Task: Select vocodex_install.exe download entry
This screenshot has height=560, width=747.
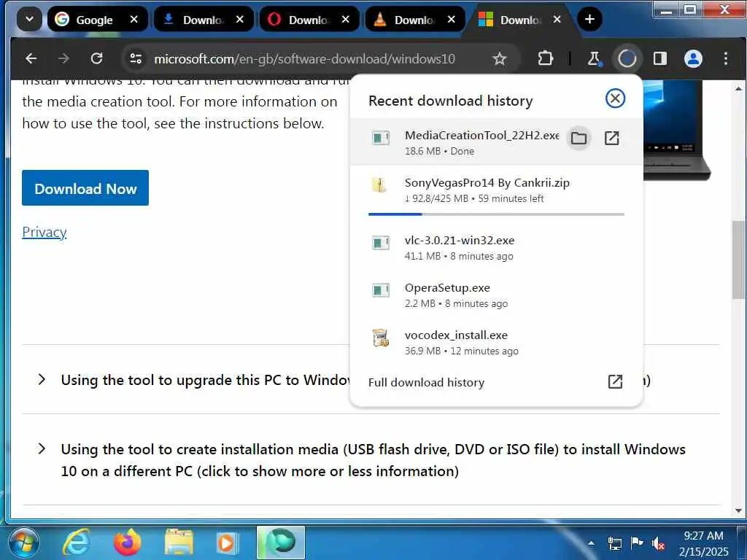Action: [496, 343]
